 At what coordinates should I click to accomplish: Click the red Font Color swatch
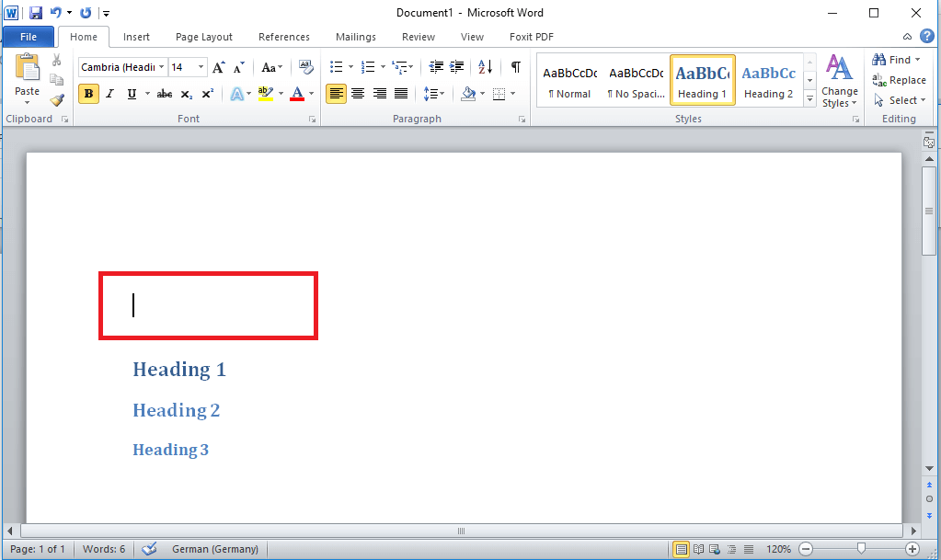299,94
